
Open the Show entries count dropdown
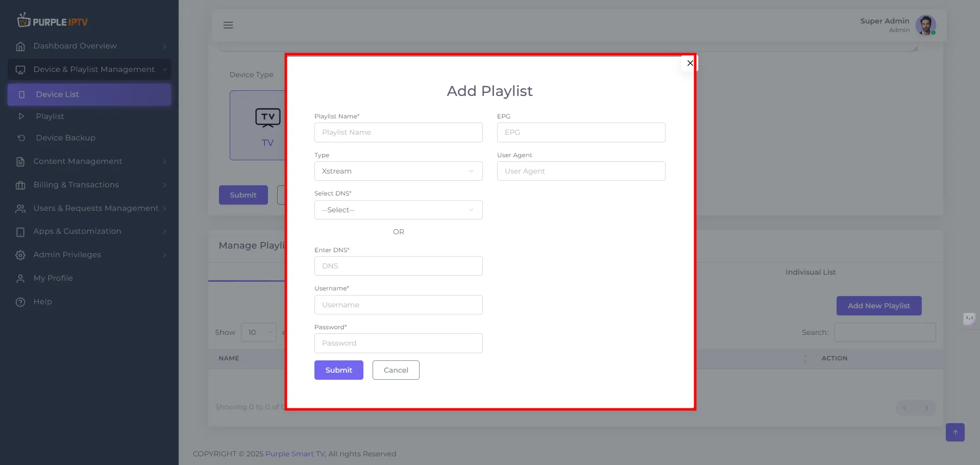[x=259, y=332]
